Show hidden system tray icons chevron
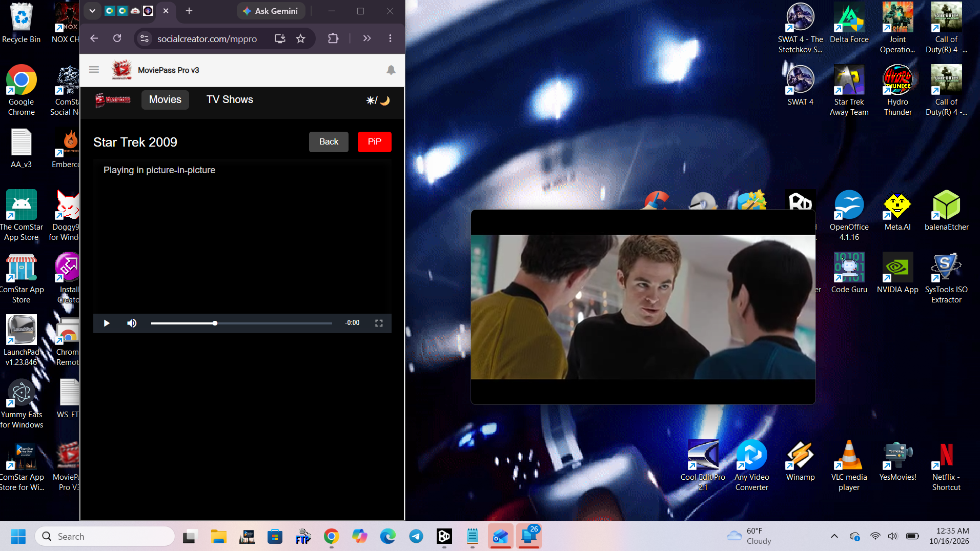This screenshot has width=980, height=551. [834, 536]
